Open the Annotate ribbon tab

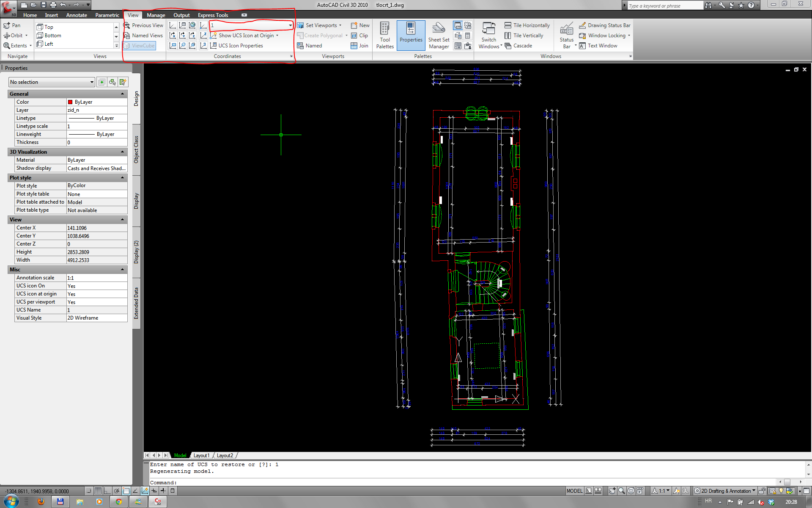click(77, 15)
